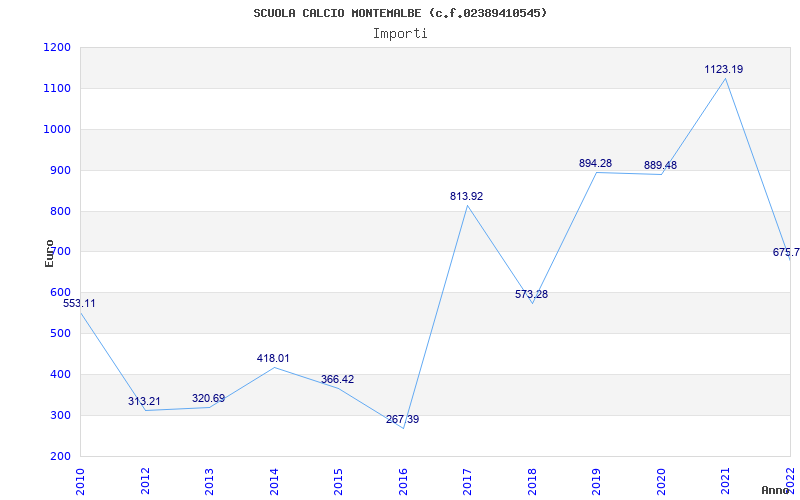Click x-axis year 2017

tap(467, 482)
